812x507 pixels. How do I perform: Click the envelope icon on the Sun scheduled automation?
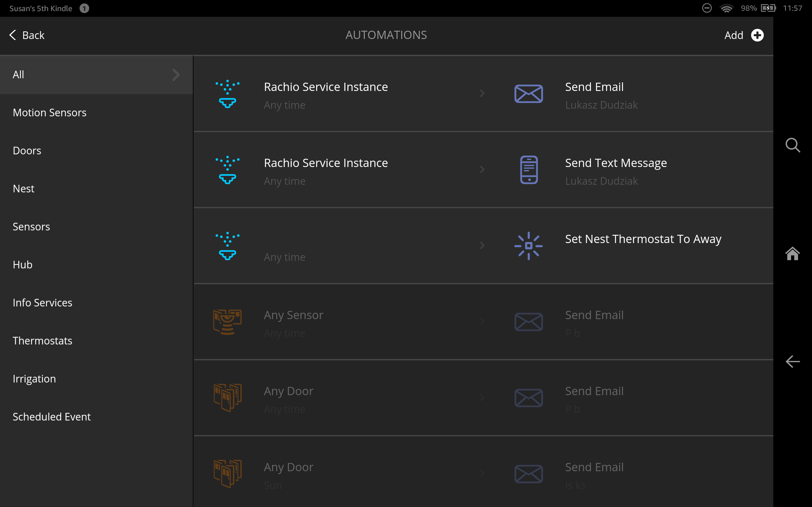[x=528, y=474]
